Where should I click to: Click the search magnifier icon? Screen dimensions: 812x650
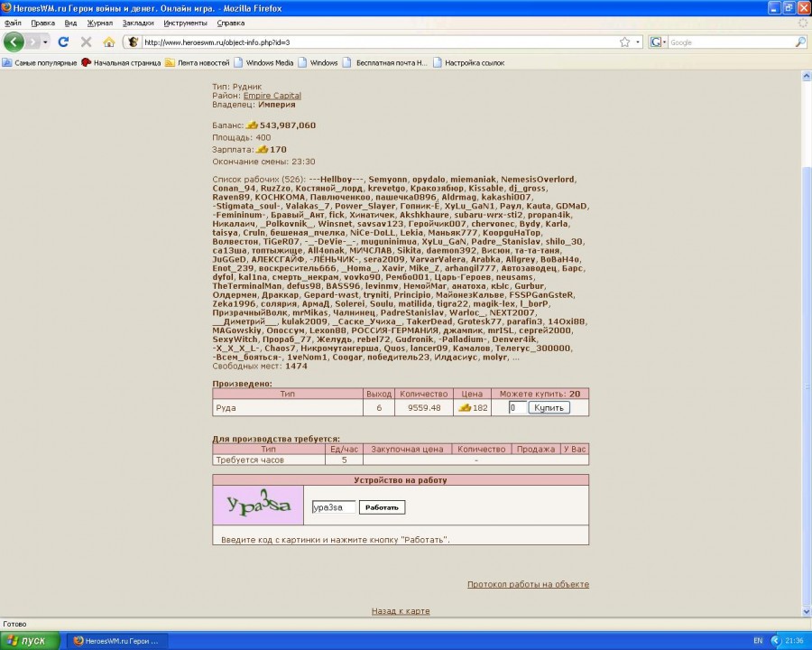pyautogui.click(x=799, y=42)
